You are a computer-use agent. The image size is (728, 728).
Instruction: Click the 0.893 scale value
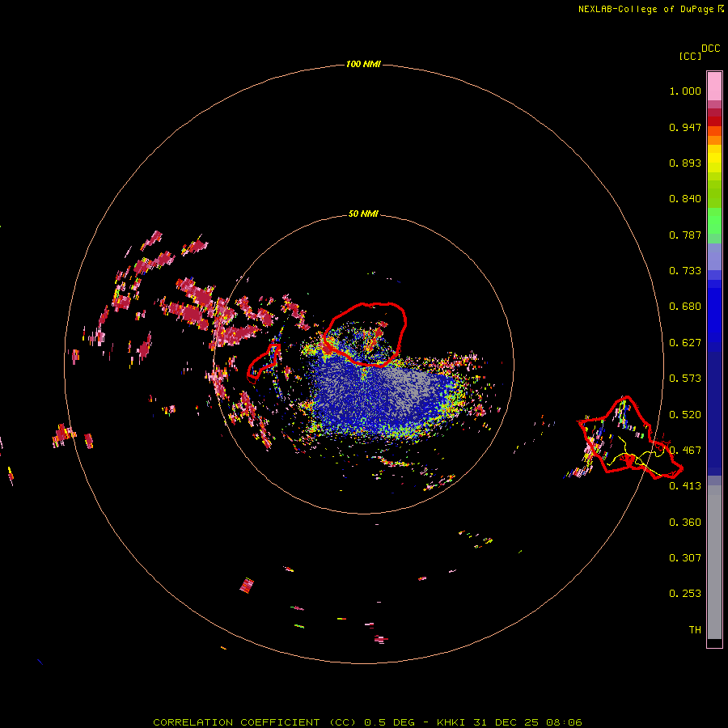pos(685,163)
